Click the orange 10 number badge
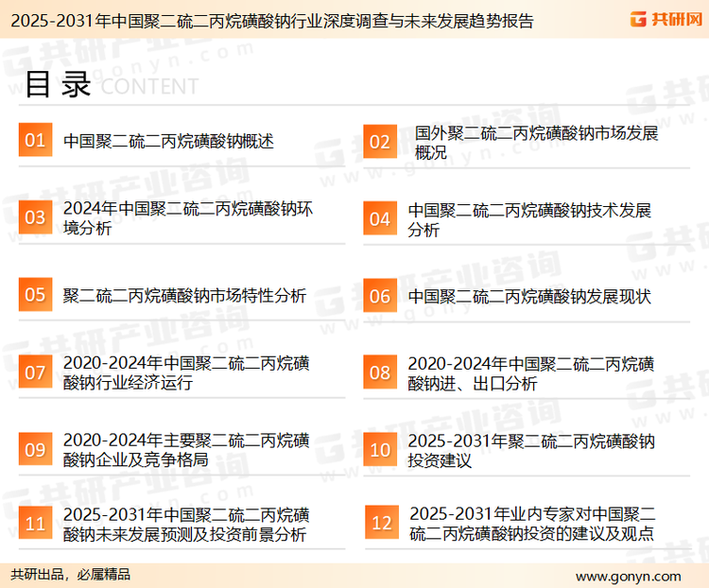The width and height of the screenshot is (709, 588). [x=380, y=450]
